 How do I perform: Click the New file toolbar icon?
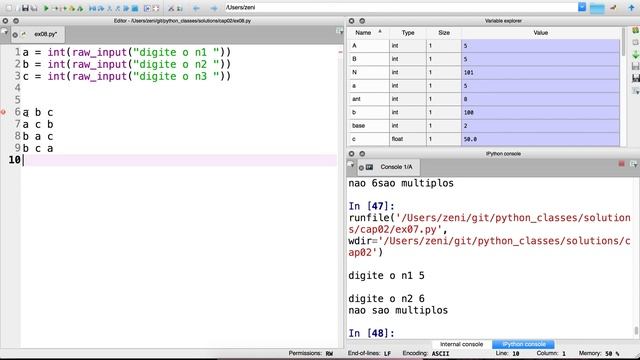(x=9, y=8)
